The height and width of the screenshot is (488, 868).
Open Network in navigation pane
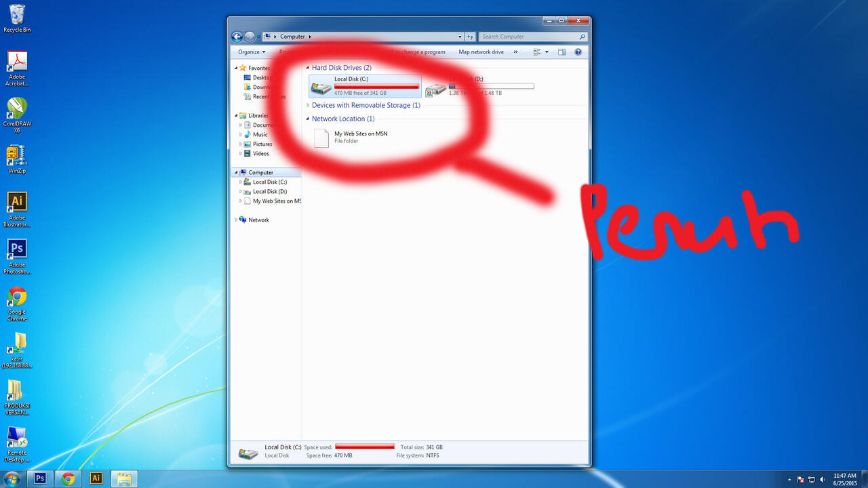[x=258, y=220]
